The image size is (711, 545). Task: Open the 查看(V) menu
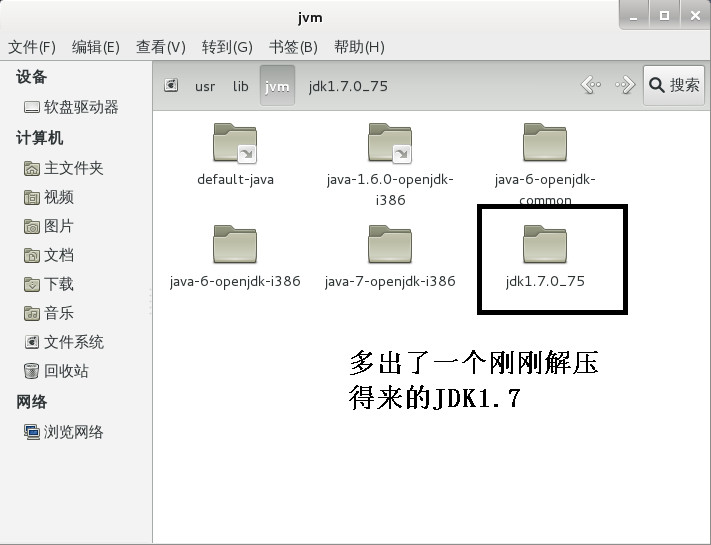coord(161,47)
